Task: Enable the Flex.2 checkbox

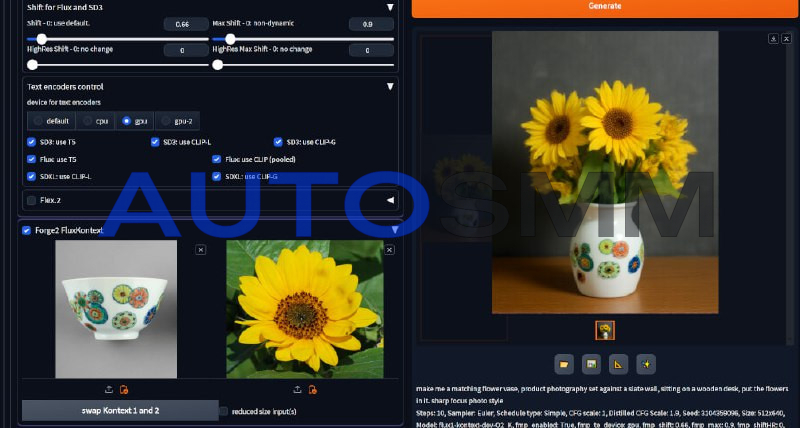Action: coord(32,200)
